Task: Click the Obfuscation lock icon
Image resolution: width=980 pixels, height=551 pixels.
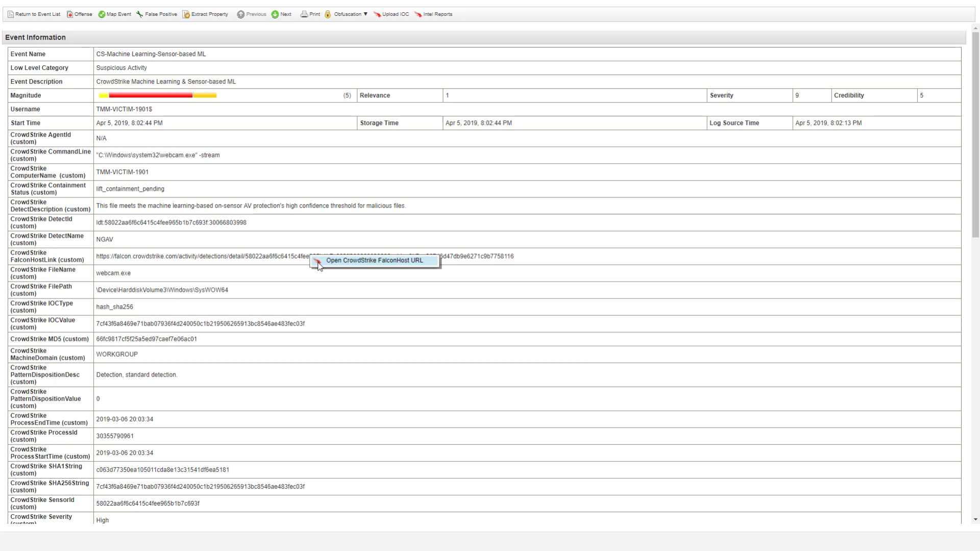Action: (x=328, y=14)
